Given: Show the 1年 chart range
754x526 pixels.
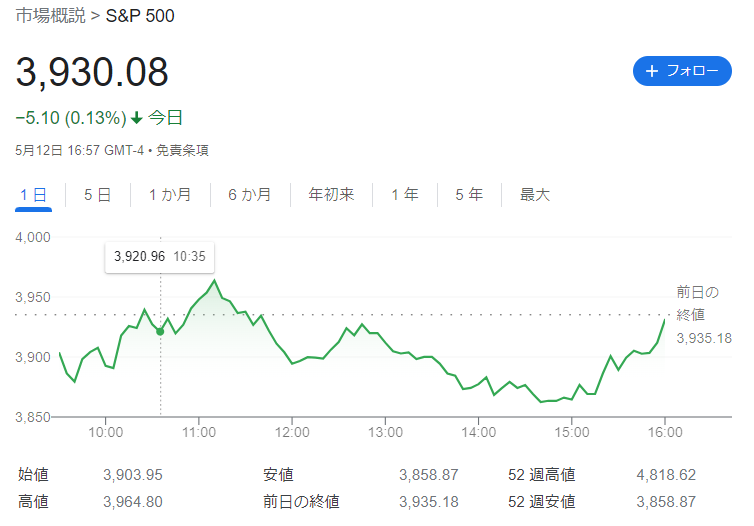Looking at the screenshot, I should [x=405, y=195].
